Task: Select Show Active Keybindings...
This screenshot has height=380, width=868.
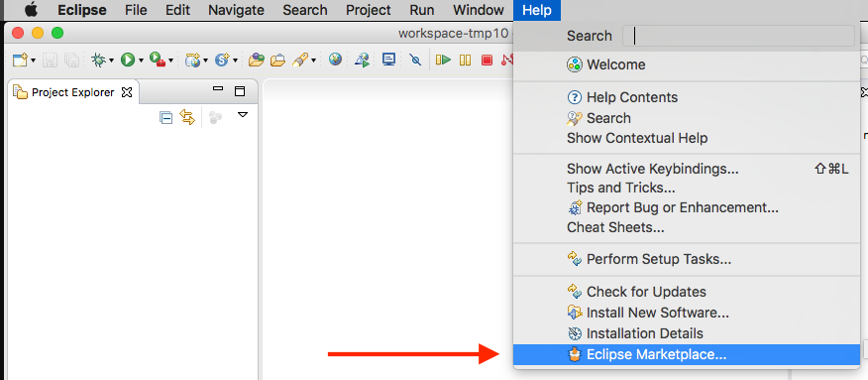Action: point(687,169)
